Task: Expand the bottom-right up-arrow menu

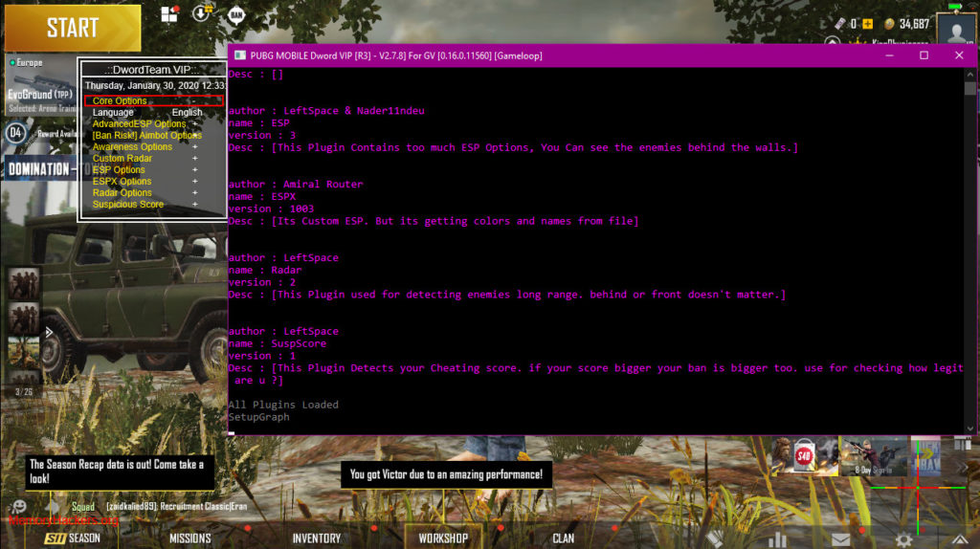Action: pos(961,539)
